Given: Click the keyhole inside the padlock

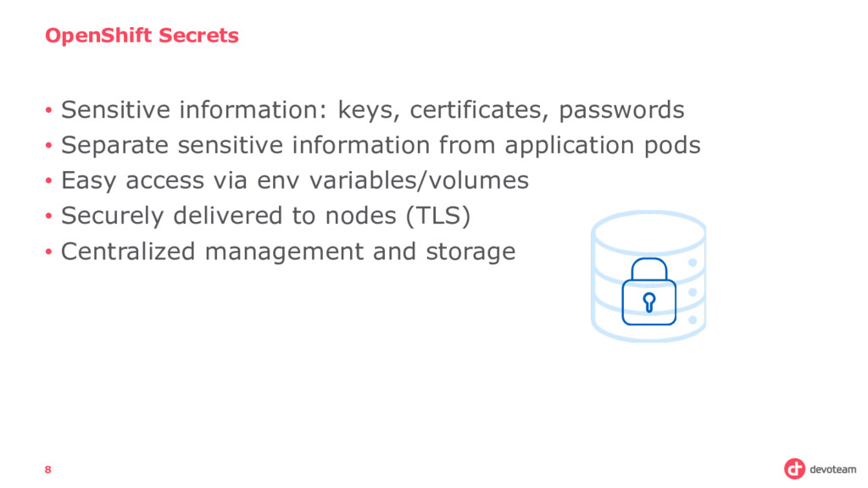Looking at the screenshot, I should pyautogui.click(x=648, y=302).
